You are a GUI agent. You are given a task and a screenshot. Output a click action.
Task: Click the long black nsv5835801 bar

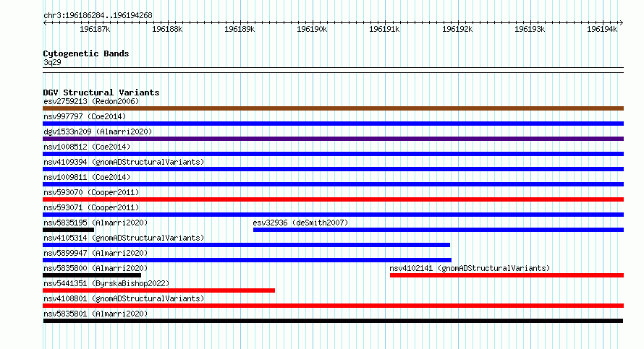click(333, 321)
